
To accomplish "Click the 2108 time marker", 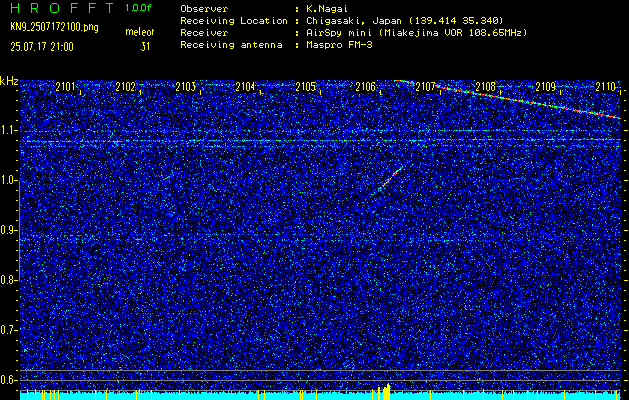I will coord(485,86).
